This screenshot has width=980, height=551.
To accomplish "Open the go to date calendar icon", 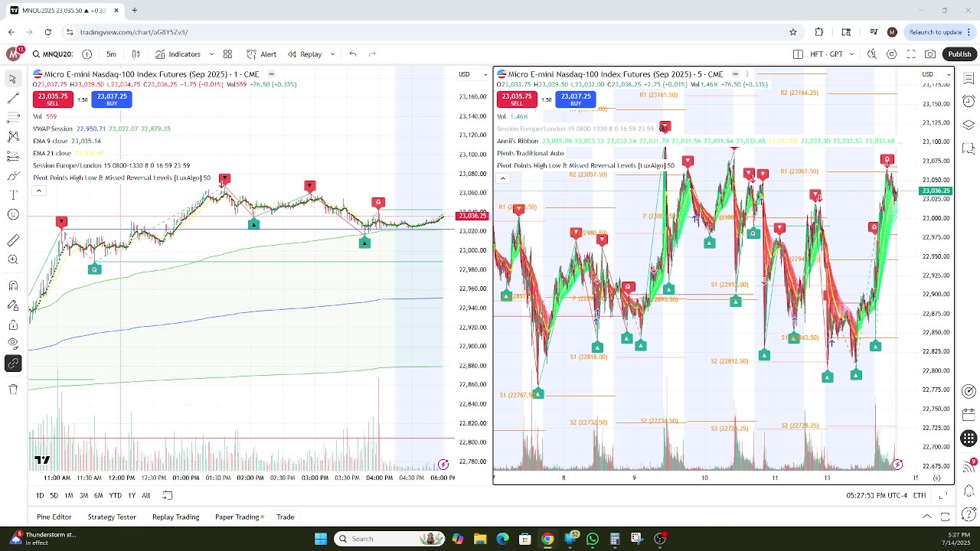I will click(x=167, y=496).
